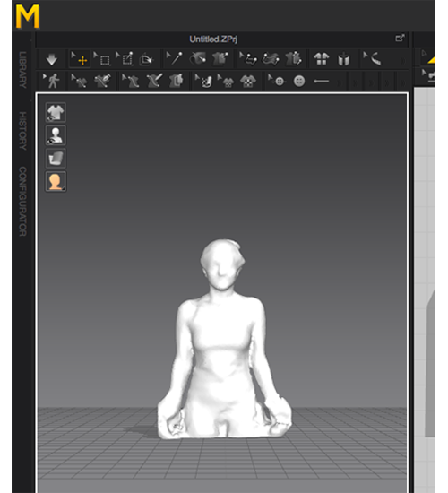
Task: Pop out the 3D window via corner icon
Action: tap(400, 38)
